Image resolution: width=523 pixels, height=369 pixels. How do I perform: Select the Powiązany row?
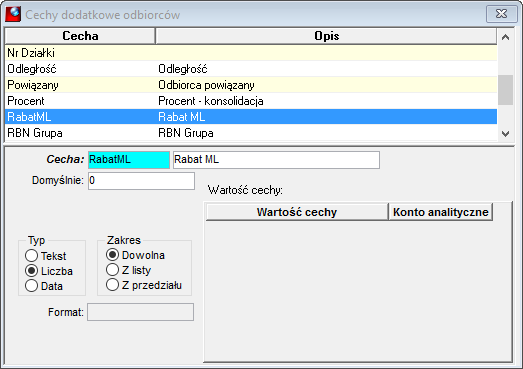[251, 85]
